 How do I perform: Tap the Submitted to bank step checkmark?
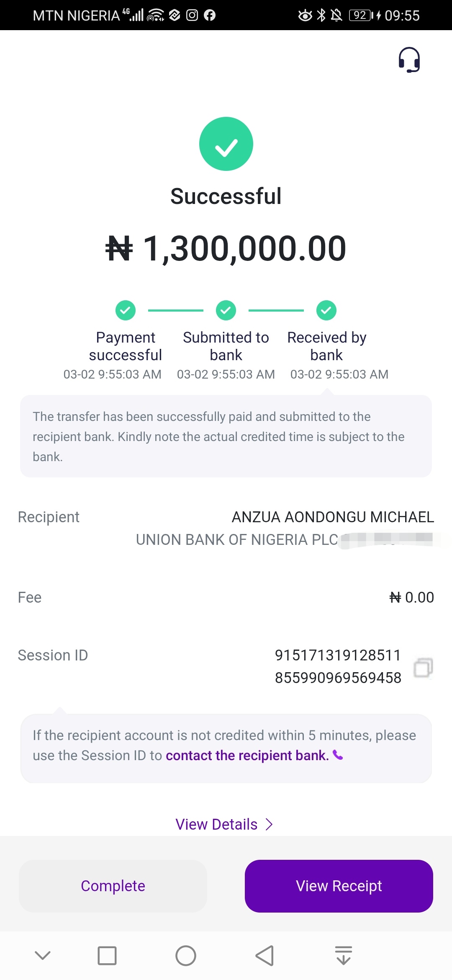click(x=226, y=310)
